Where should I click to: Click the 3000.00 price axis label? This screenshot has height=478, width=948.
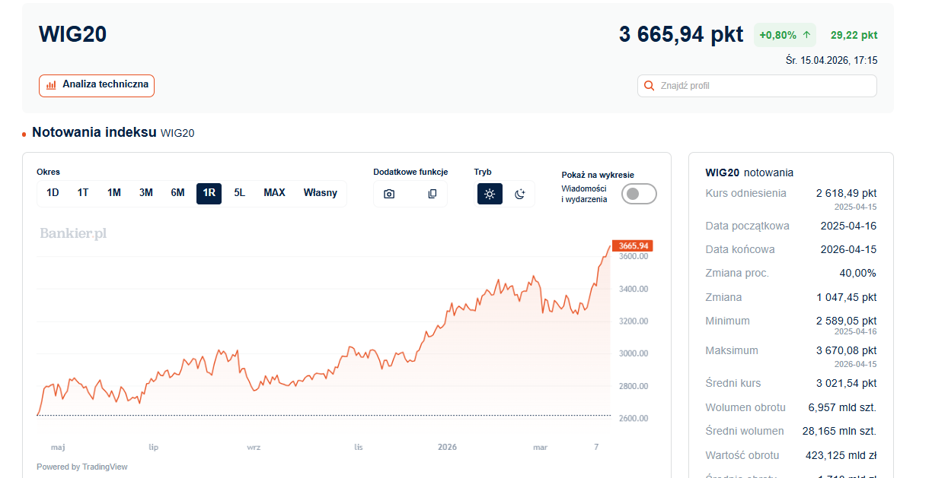[x=633, y=354]
